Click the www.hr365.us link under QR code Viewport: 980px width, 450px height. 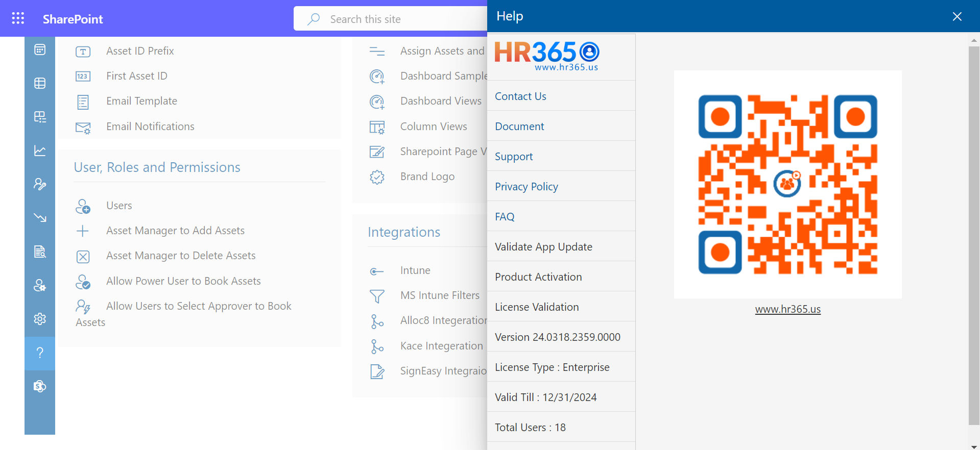[788, 309]
